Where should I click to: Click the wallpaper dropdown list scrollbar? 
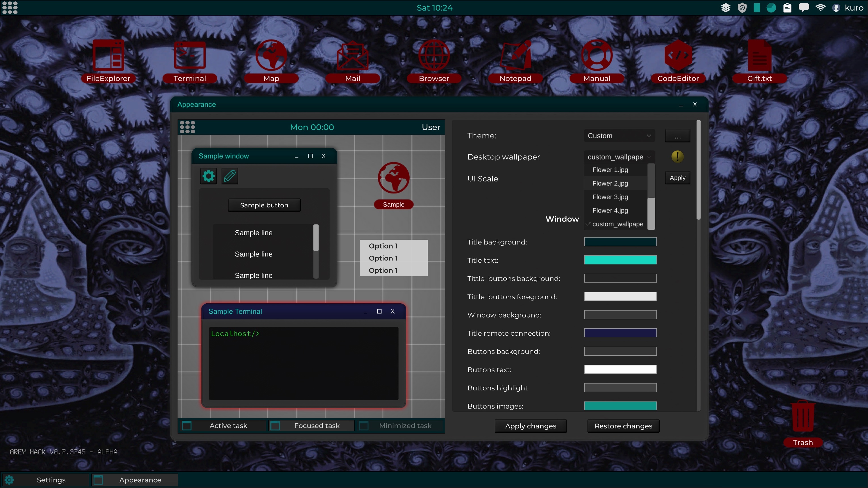point(651,213)
